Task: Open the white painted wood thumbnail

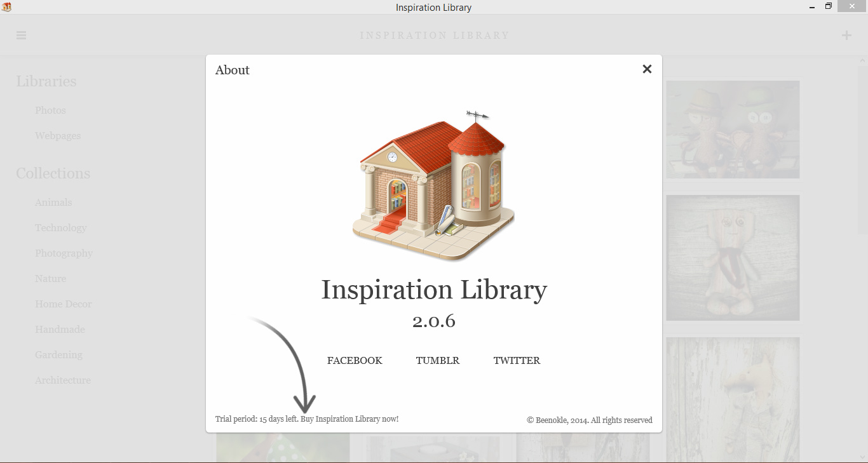Action: [x=733, y=399]
